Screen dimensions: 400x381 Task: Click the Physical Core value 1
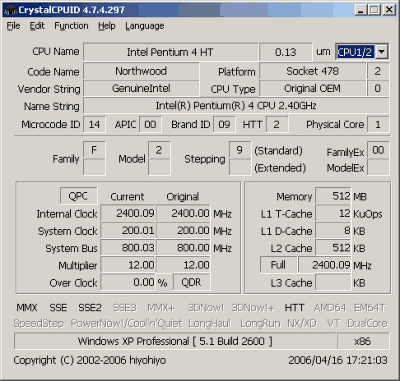pyautogui.click(x=378, y=124)
